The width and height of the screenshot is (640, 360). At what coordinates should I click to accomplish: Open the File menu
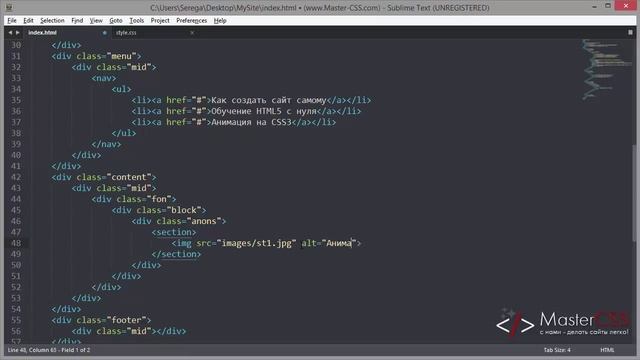point(12,20)
